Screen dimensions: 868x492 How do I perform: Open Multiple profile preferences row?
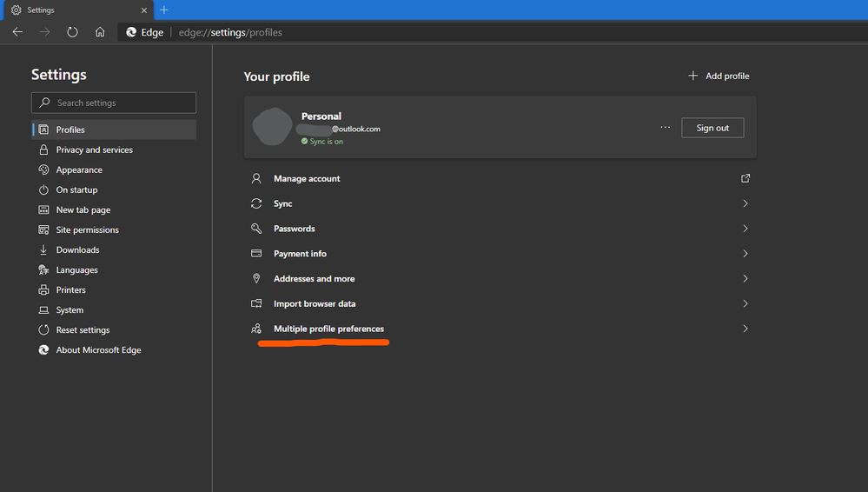[x=500, y=329]
